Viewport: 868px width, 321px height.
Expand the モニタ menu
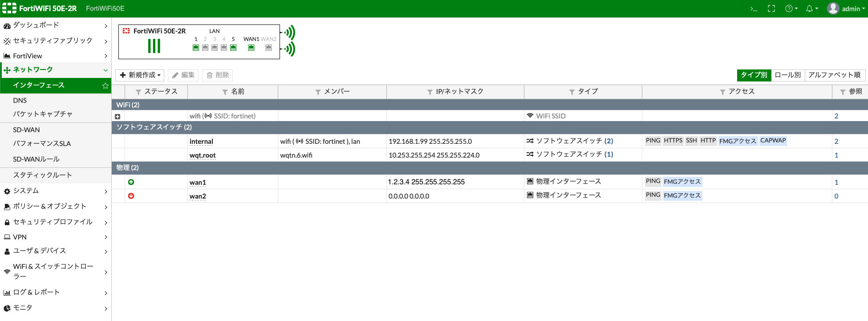pyautogui.click(x=56, y=308)
